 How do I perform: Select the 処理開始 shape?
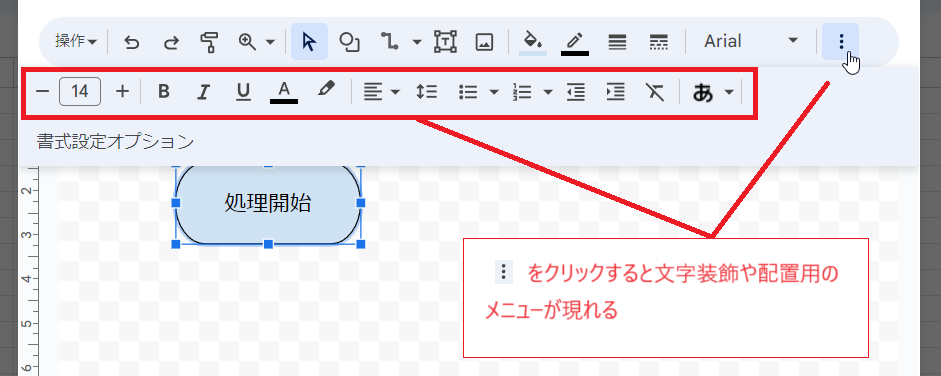click(268, 203)
